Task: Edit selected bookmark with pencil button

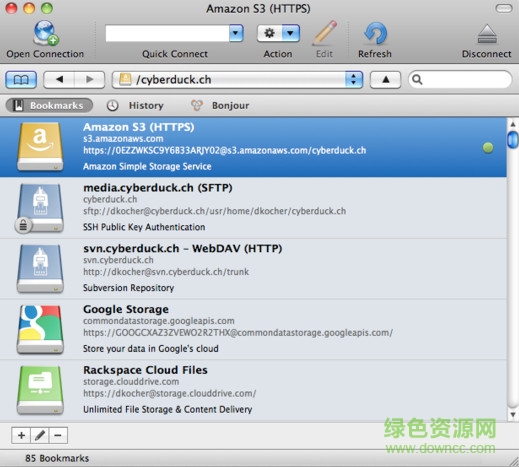Action: pyautogui.click(x=40, y=435)
